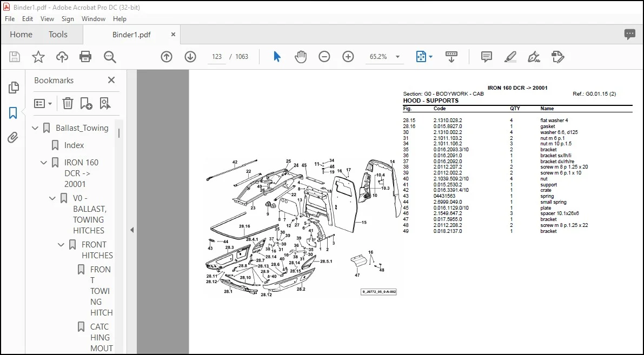Click the Save file icon
Screen dimensions: 644x355
click(15, 57)
